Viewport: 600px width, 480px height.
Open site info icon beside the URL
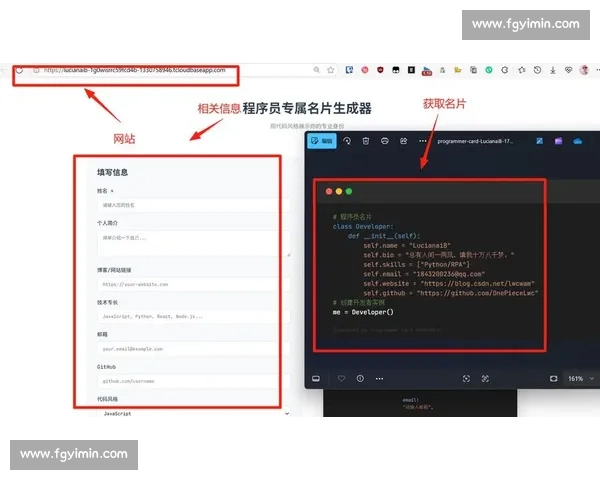(x=36, y=70)
